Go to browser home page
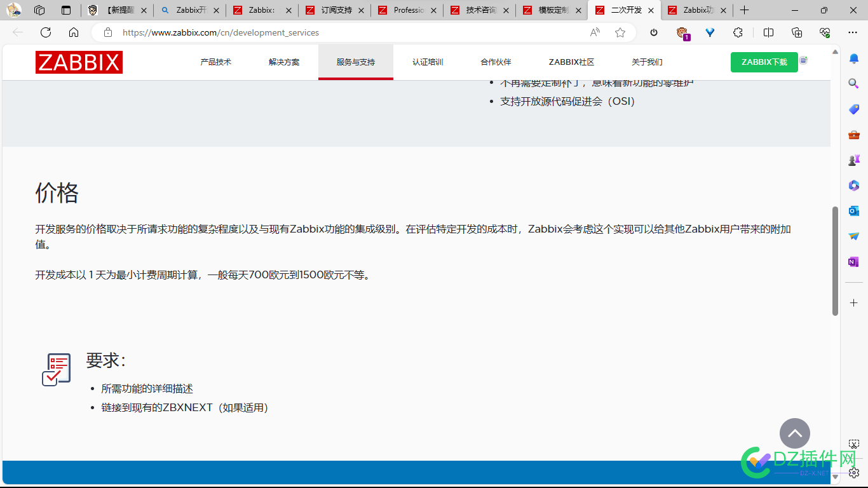 (74, 32)
